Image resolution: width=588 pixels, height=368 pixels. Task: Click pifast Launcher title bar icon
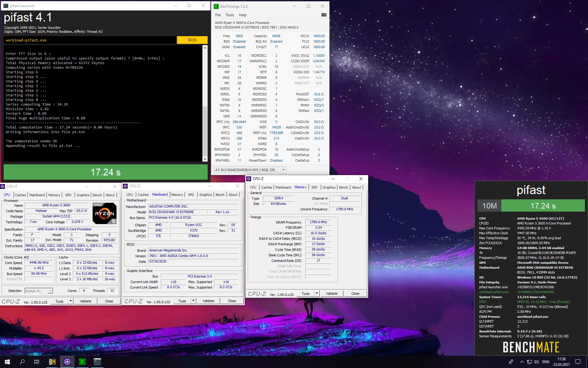tap(6, 6)
